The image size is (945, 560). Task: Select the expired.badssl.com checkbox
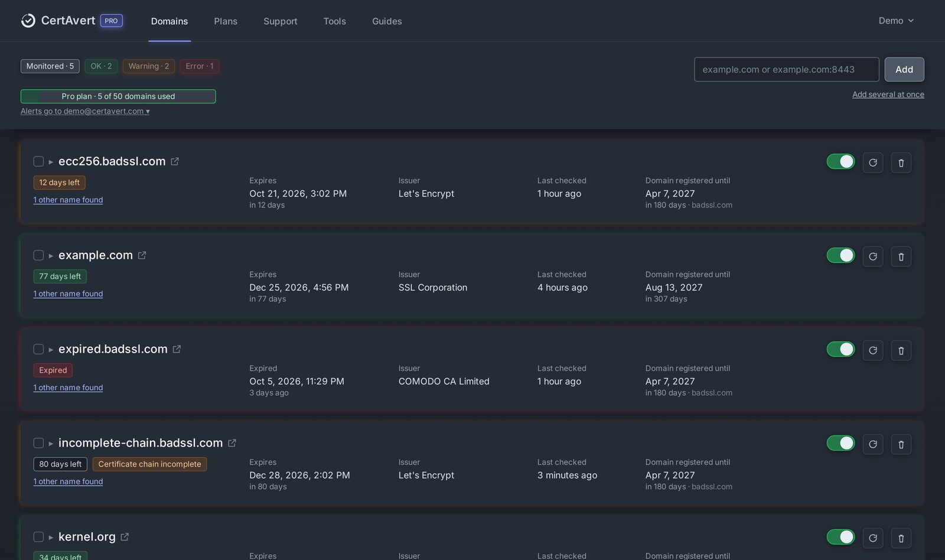[38, 349]
